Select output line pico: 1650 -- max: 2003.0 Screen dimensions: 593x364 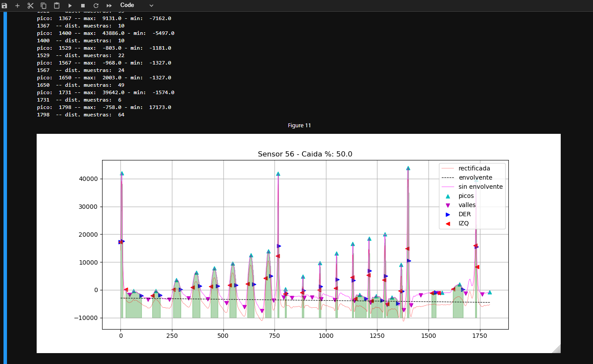104,78
